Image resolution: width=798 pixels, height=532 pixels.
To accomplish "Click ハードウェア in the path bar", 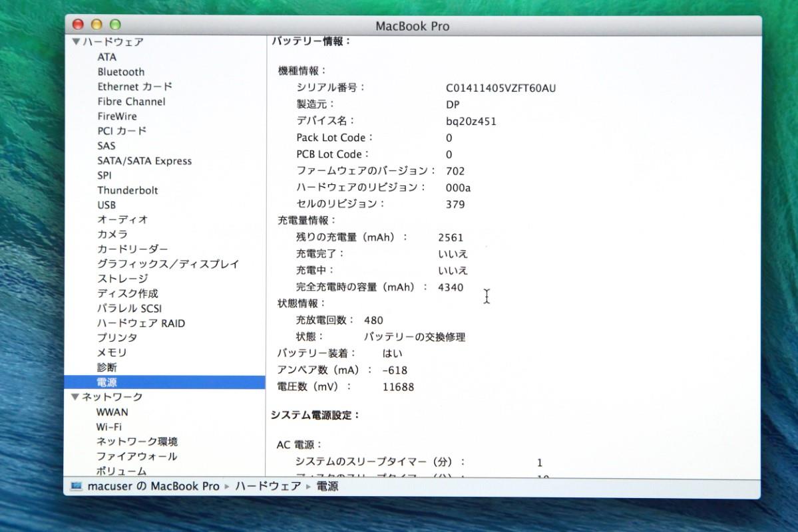I will [268, 486].
